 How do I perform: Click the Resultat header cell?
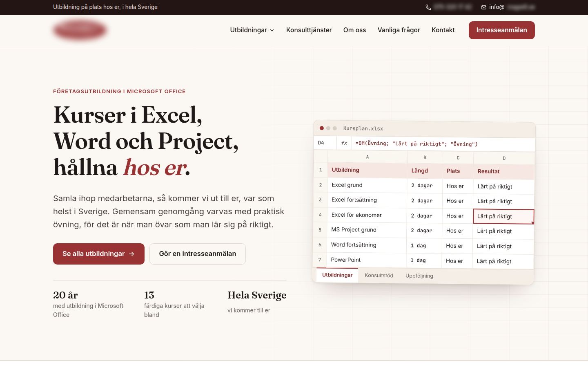coord(504,172)
